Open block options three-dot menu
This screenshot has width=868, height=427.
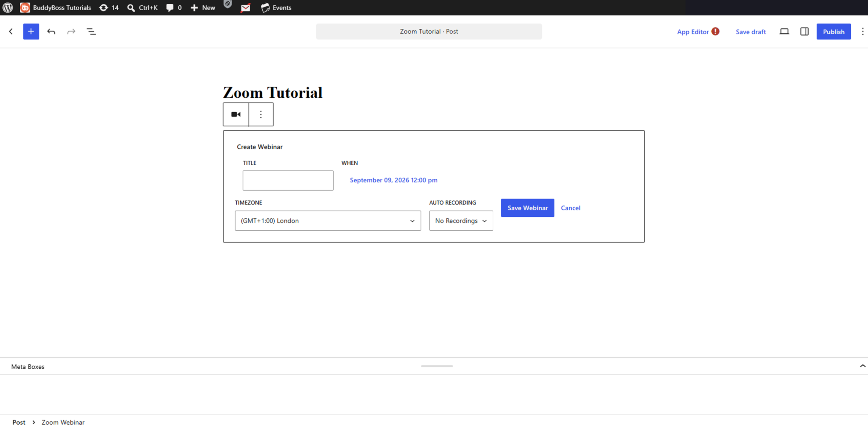(261, 114)
